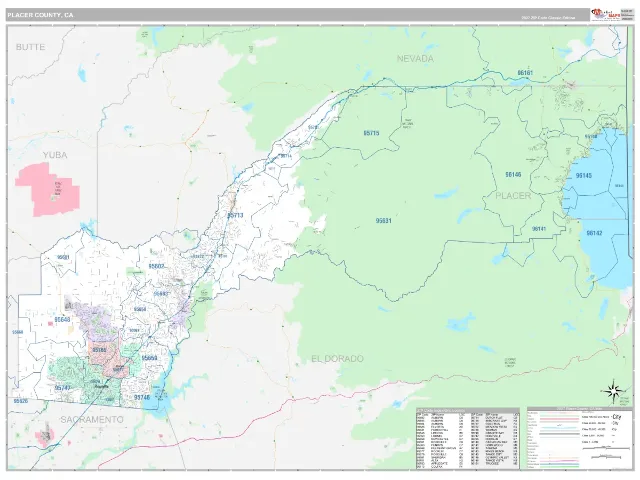This screenshot has width=640, height=480.
Task: Click ZIP code 95602 label
Action: (156, 266)
